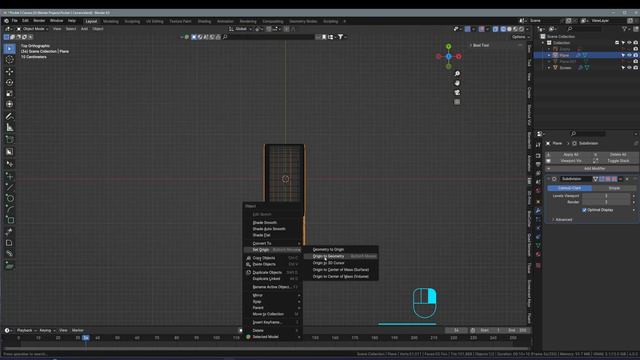Toggle the Optimal Display checkbox
The height and width of the screenshot is (360, 640).
point(584,210)
